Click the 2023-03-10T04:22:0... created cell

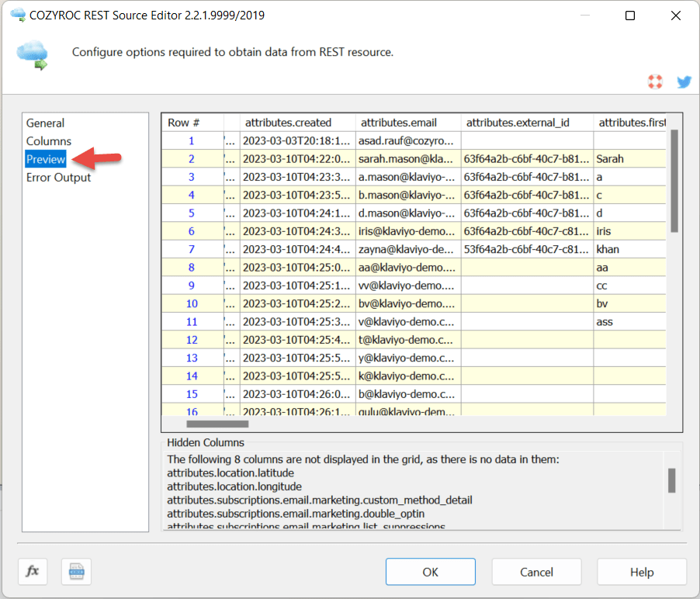pyautogui.click(x=298, y=159)
